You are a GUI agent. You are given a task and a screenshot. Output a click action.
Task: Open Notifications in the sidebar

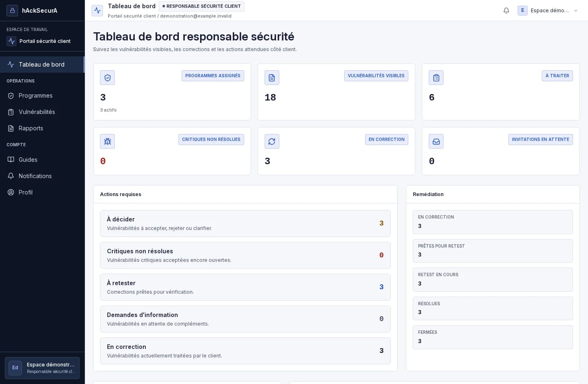[x=42, y=176]
